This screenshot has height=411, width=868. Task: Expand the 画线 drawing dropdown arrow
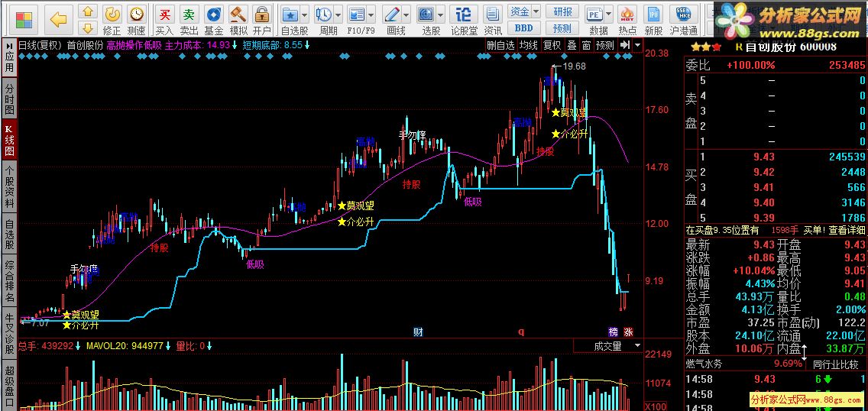406,15
